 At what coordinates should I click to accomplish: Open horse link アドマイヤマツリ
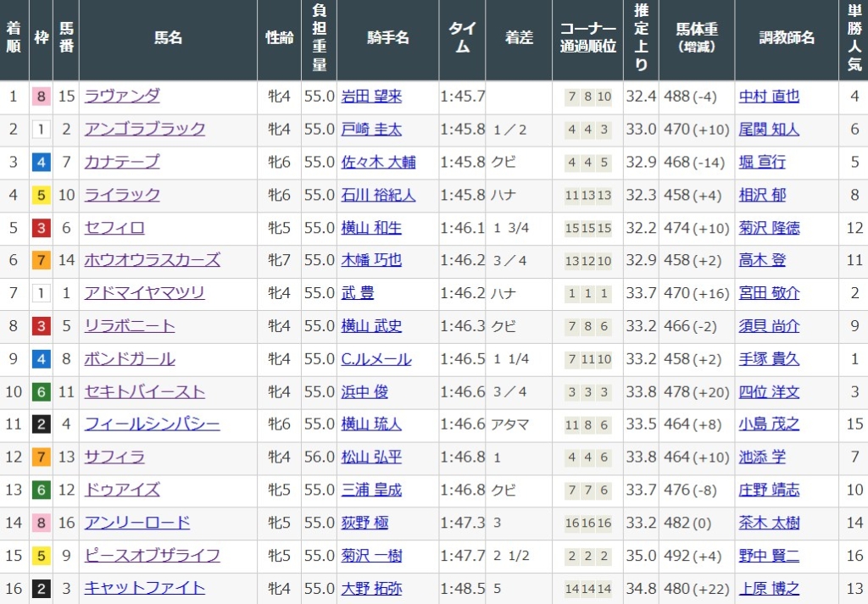144,293
